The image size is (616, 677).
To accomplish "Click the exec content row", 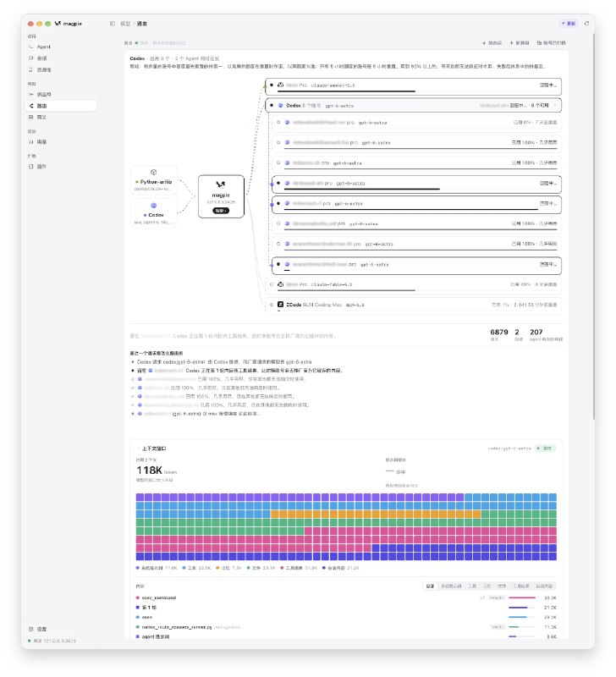I will click(x=346, y=618).
